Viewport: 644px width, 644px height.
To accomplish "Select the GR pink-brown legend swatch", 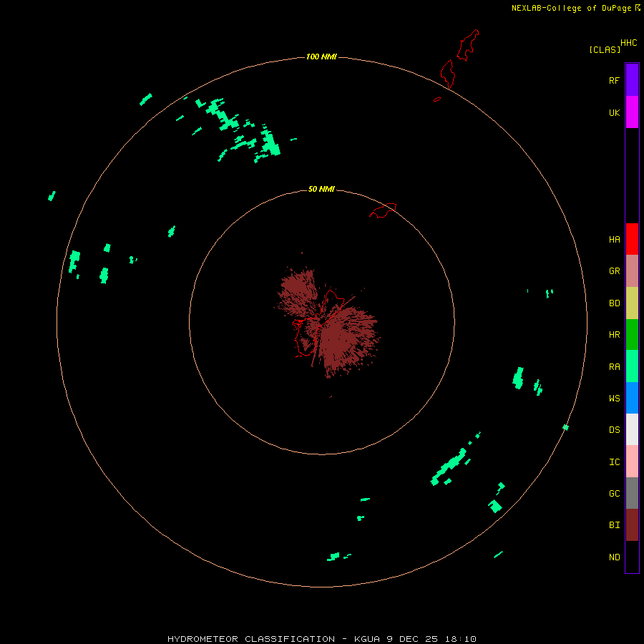I will click(632, 271).
